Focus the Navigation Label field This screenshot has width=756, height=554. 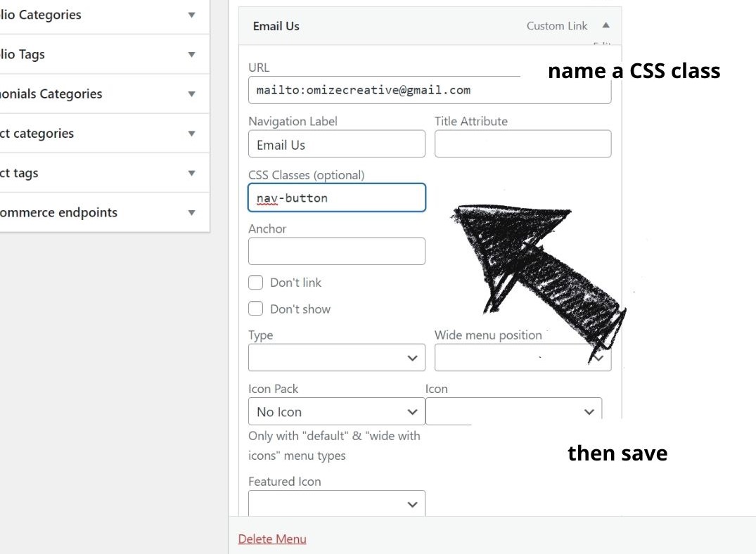[336, 145]
